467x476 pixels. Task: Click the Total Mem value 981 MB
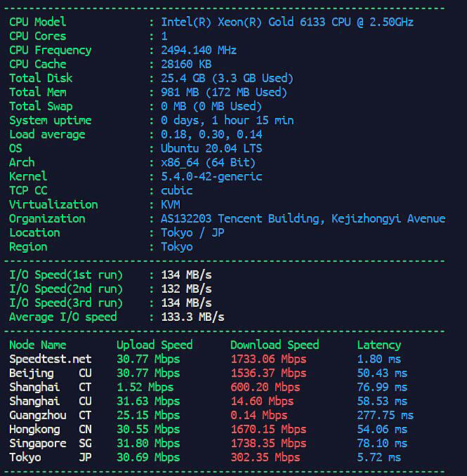tap(224, 92)
